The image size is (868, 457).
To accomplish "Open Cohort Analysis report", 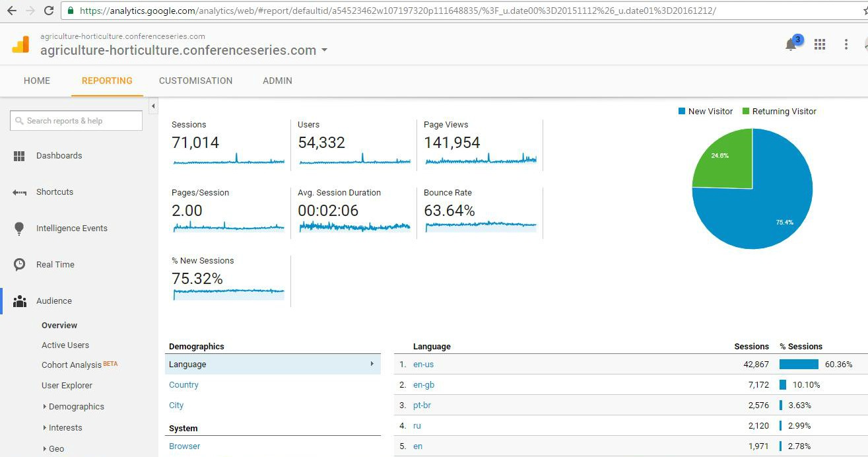I will coord(72,365).
